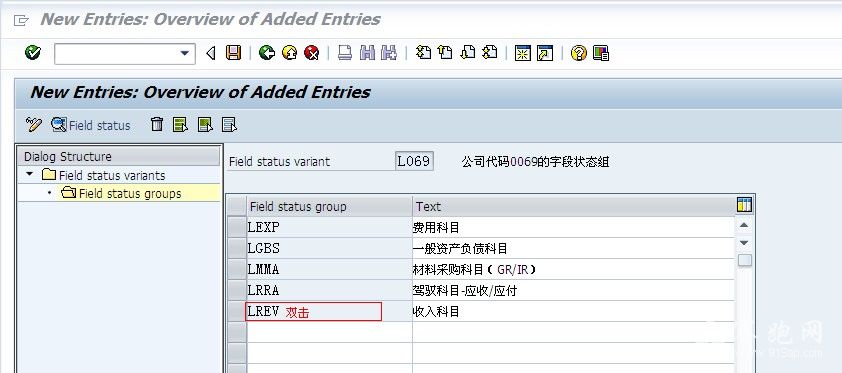
Task: Click the Delete trash can icon
Action: [157, 125]
